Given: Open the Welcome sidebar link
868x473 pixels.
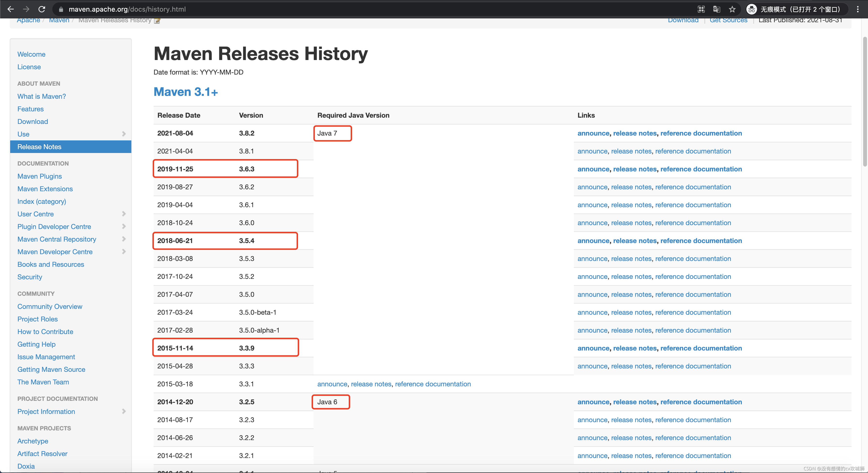Looking at the screenshot, I should tap(31, 54).
